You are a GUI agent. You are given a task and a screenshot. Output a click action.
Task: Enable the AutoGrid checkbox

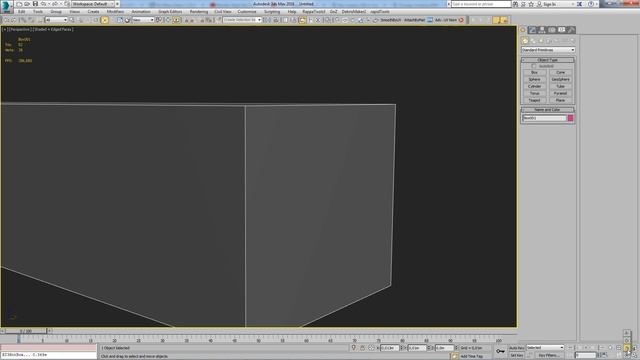(534, 66)
